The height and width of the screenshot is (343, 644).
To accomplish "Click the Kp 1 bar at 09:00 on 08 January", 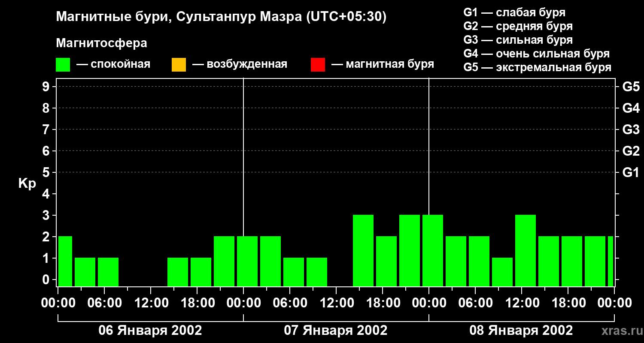I will click(x=502, y=272).
